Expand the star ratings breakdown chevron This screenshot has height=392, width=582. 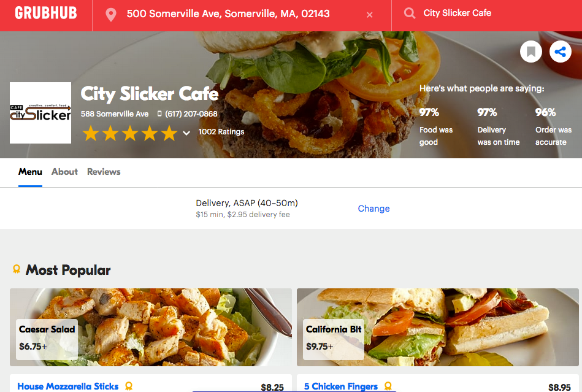tap(186, 133)
